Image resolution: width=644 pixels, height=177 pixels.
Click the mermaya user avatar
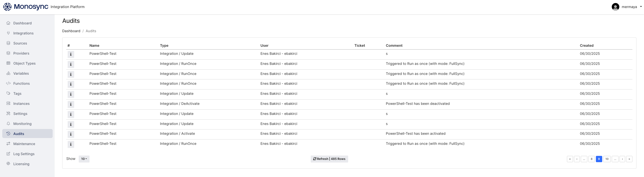(x=615, y=7)
